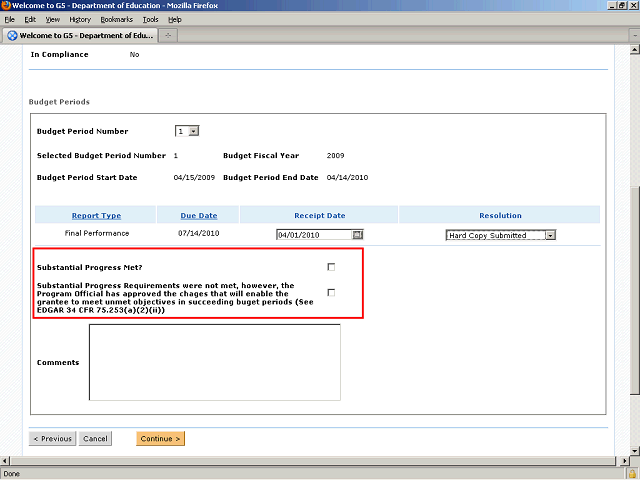Click the vertical scrollbar thumb
Screen dimensions: 640x480
(635, 292)
